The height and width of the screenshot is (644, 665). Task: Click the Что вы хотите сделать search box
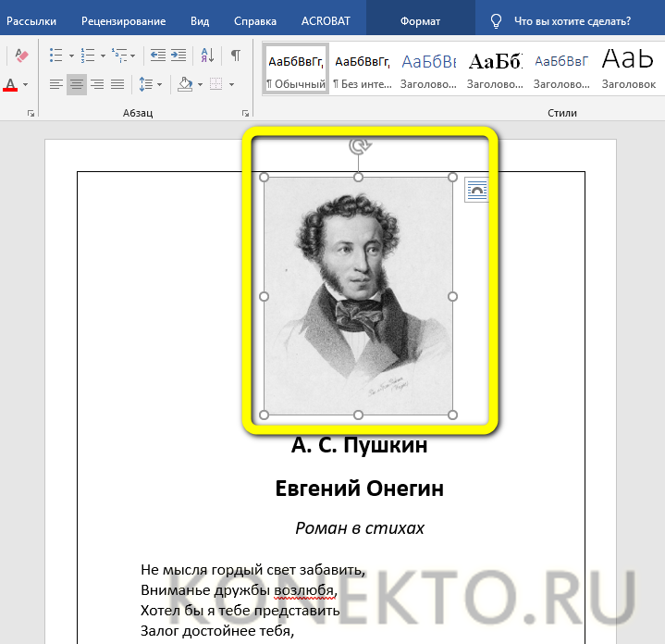tap(573, 21)
